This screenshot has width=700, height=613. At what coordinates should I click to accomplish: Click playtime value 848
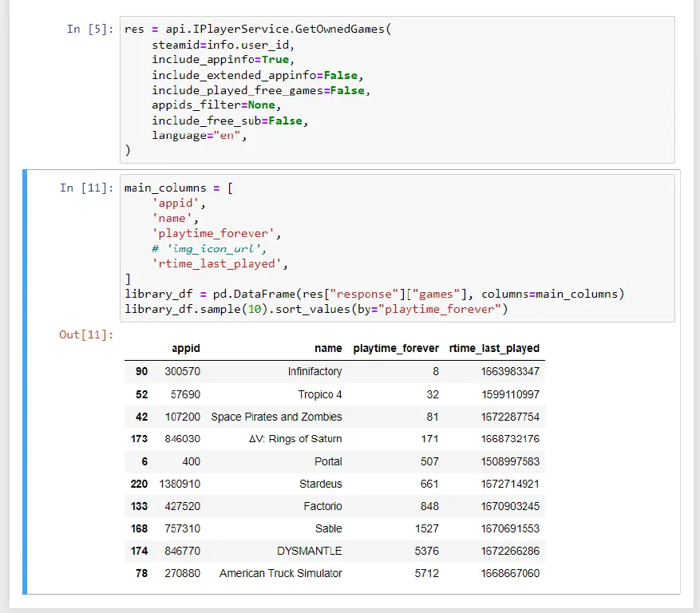[x=429, y=506]
